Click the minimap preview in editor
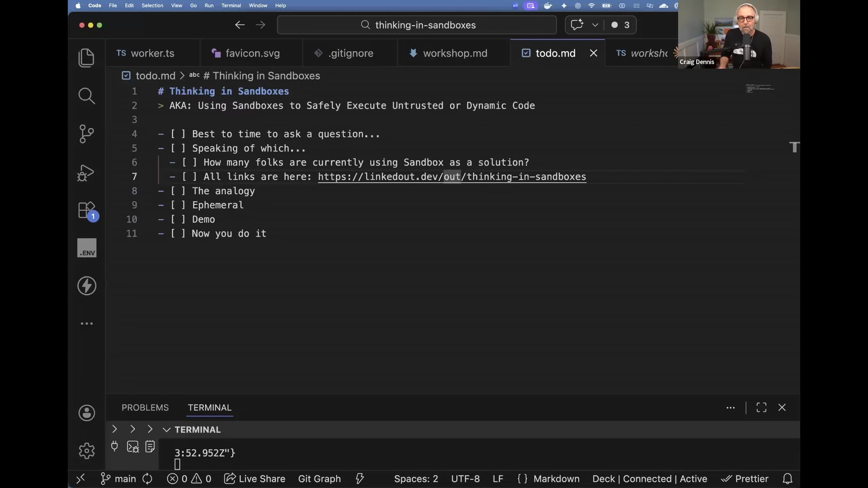 click(x=760, y=88)
